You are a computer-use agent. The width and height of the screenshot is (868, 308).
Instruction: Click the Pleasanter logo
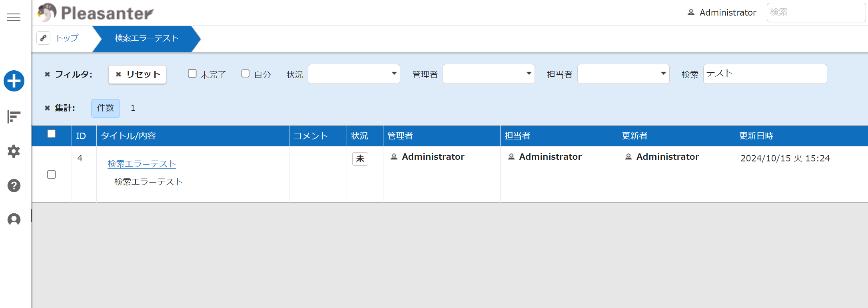(95, 13)
